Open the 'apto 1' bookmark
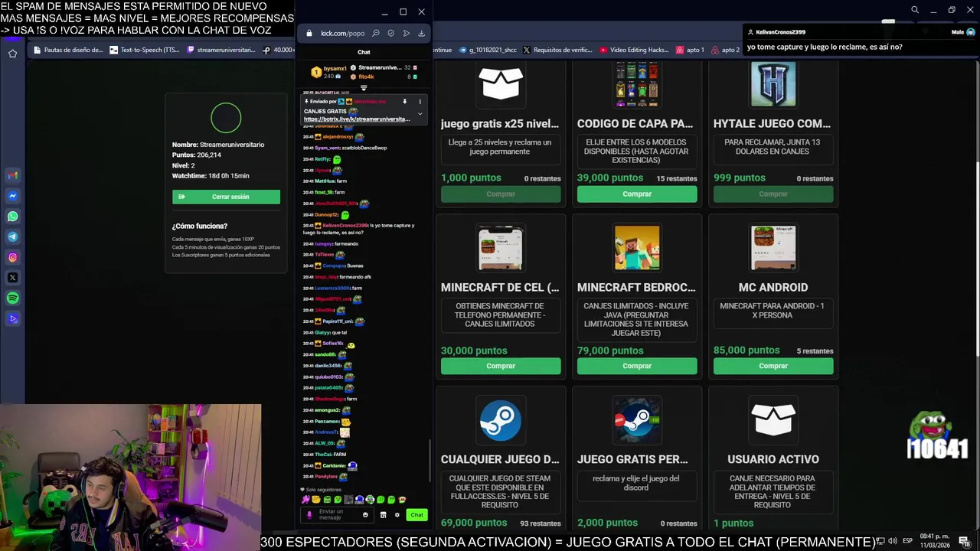980x551 pixels. [690, 50]
